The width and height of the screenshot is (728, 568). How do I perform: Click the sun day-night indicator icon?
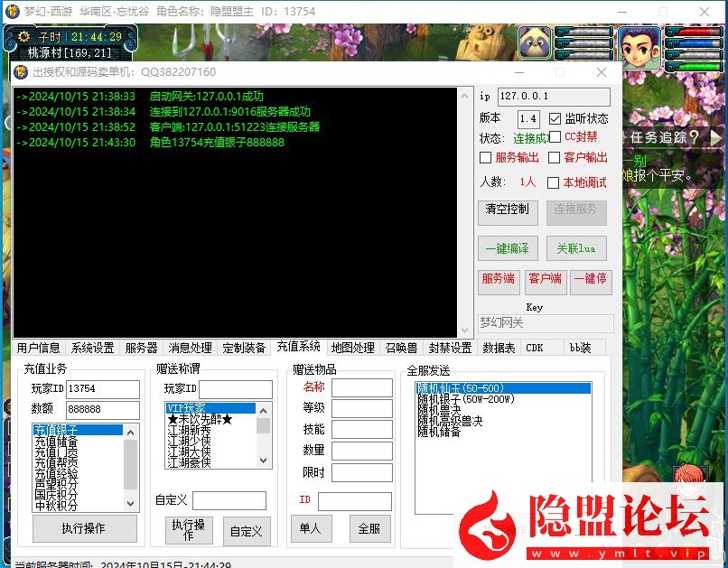[23, 37]
